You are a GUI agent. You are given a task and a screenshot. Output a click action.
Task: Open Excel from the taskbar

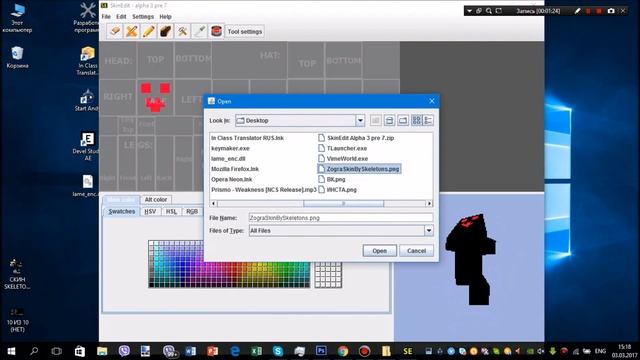(257, 351)
